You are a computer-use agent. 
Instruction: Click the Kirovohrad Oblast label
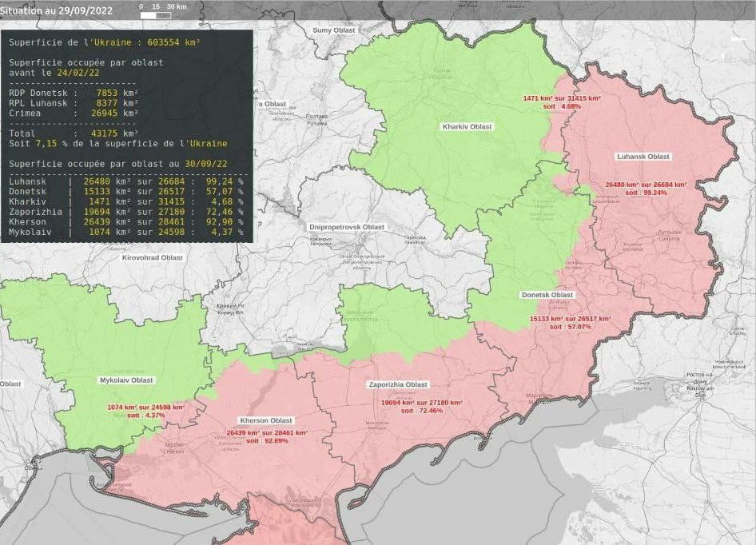point(152,258)
